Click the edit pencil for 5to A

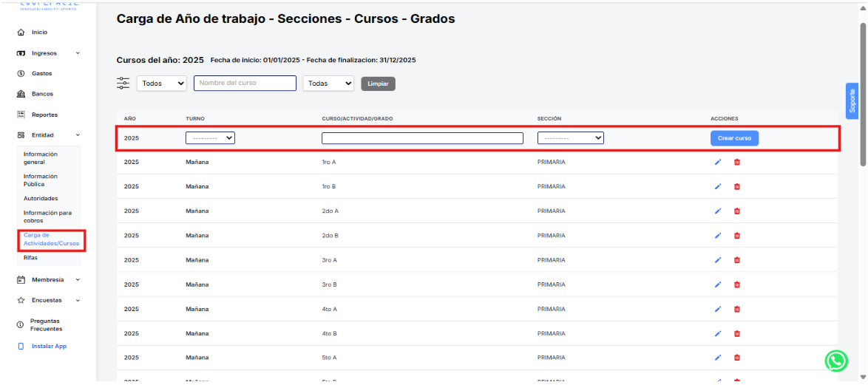[x=717, y=358]
